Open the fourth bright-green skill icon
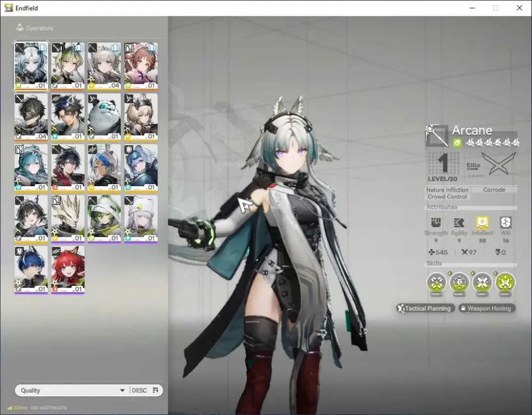 505,283
